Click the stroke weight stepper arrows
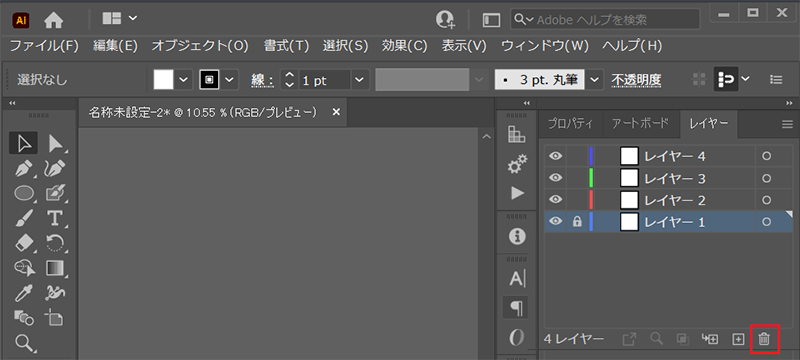800x360 pixels. 290,80
